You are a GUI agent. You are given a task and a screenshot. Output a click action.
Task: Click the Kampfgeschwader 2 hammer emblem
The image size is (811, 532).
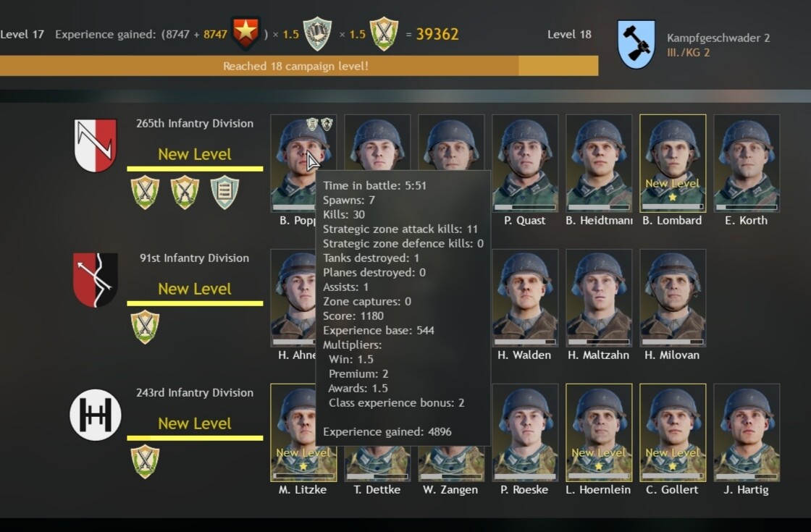pos(636,44)
